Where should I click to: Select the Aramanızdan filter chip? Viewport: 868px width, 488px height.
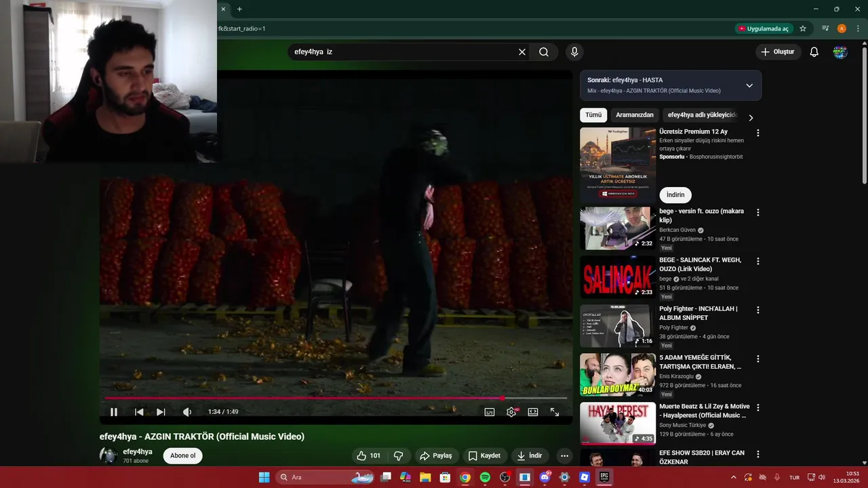pos(635,115)
